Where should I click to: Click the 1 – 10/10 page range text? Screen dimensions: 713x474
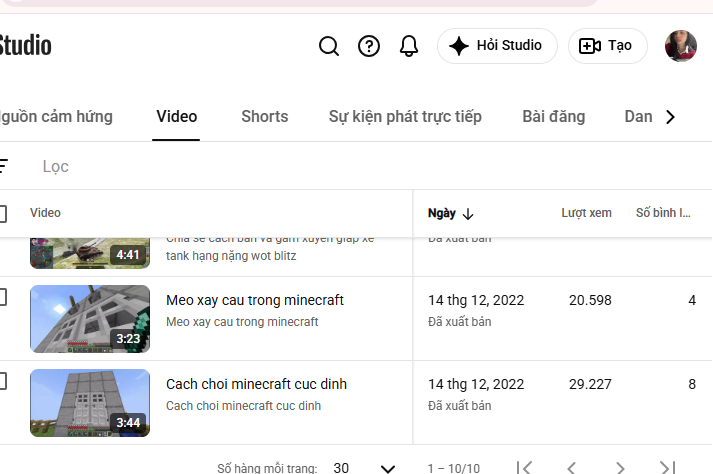pos(453,468)
